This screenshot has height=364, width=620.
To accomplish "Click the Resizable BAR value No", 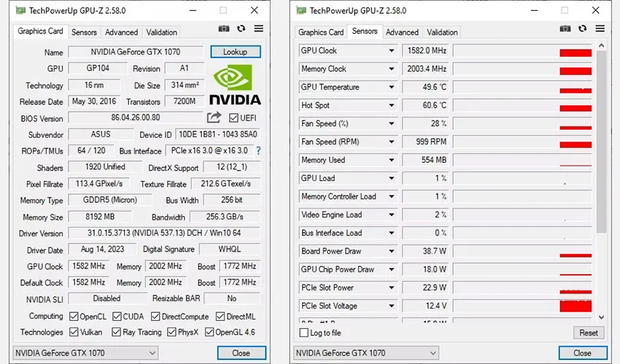I will [232, 298].
